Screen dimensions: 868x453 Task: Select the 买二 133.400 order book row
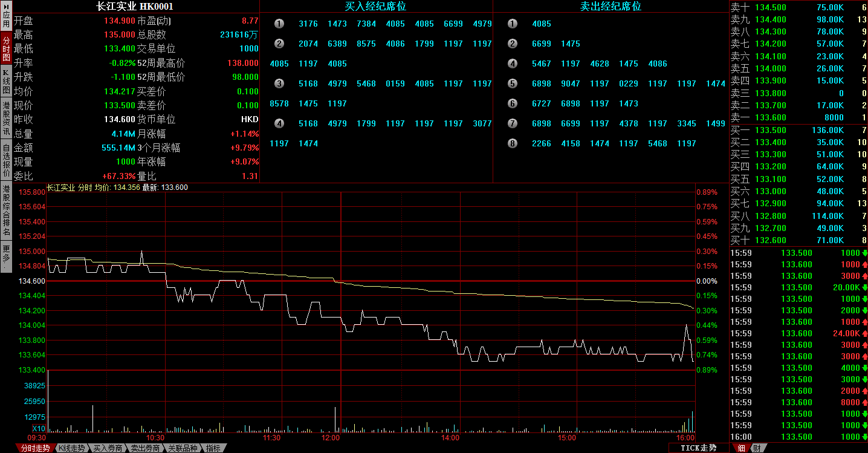[798, 142]
